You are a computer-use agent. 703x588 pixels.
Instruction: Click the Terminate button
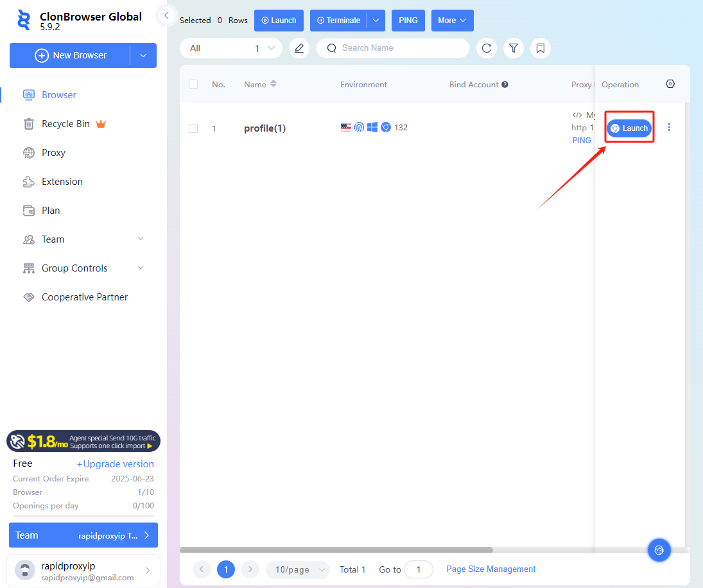click(x=338, y=21)
